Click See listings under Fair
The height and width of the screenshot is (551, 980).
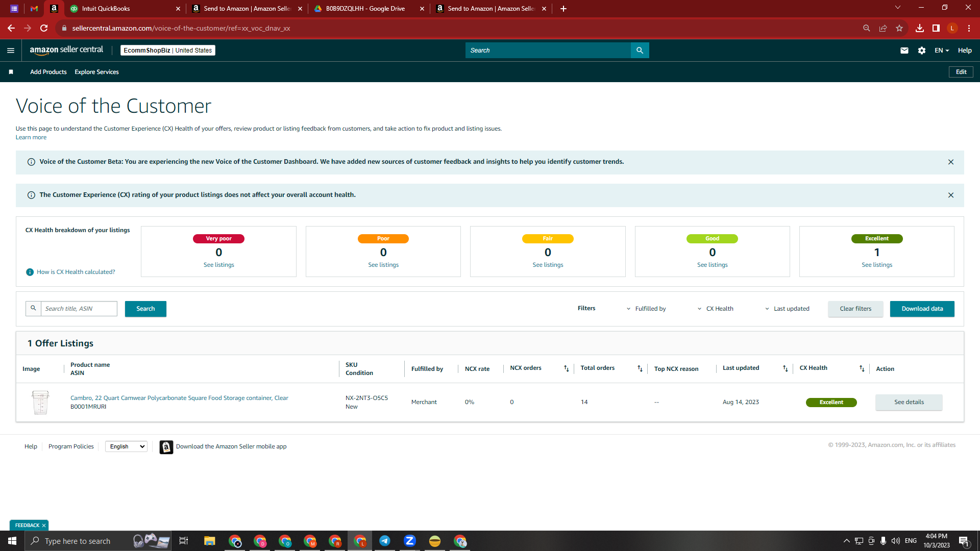pos(548,265)
